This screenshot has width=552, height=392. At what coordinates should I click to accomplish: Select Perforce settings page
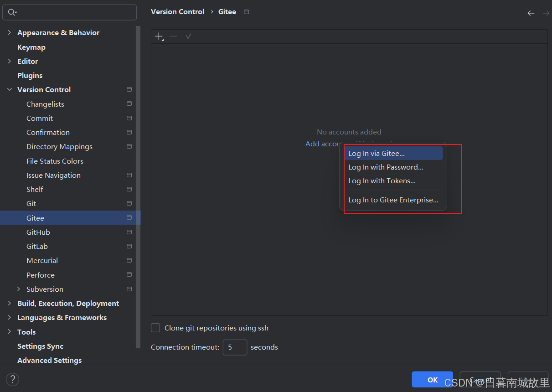pos(41,275)
